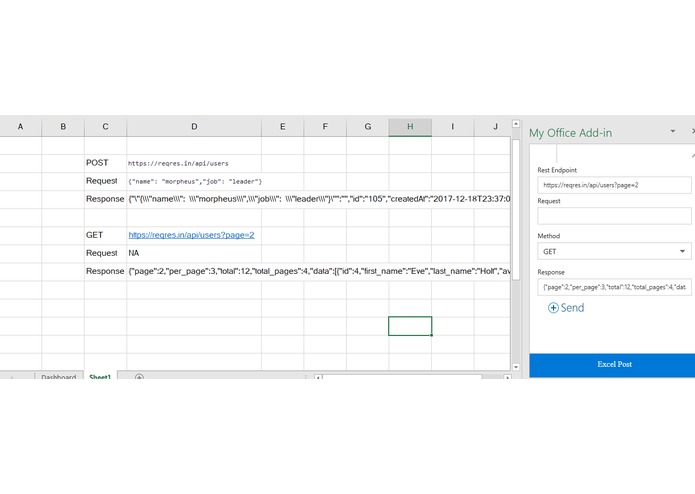Select the POST Response cell with createdAt

click(x=194, y=199)
